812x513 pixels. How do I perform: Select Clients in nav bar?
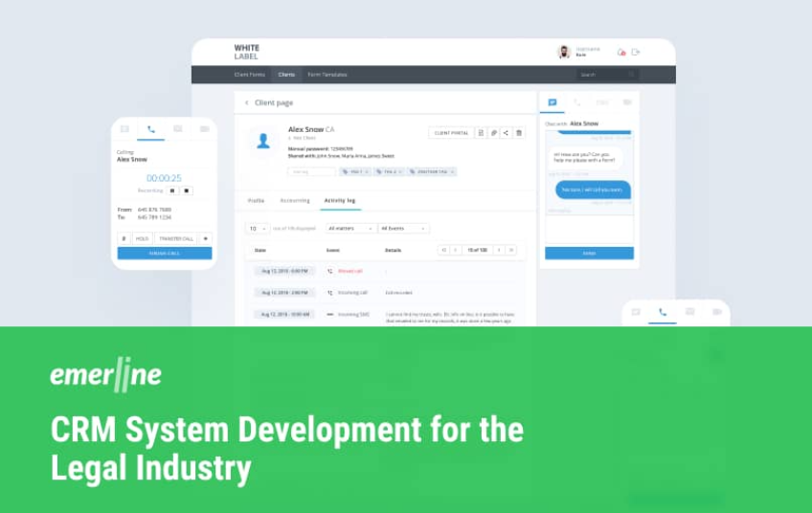click(x=286, y=75)
